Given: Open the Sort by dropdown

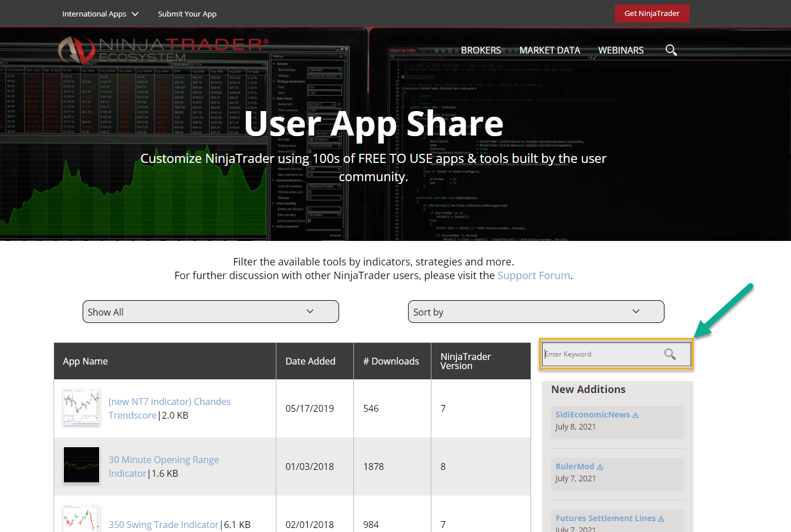Looking at the screenshot, I should pyautogui.click(x=536, y=312).
